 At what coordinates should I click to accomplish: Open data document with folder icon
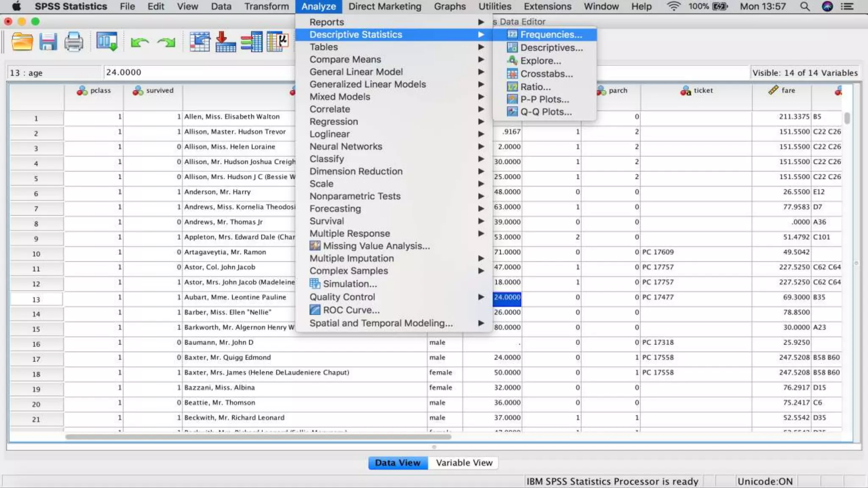point(22,42)
